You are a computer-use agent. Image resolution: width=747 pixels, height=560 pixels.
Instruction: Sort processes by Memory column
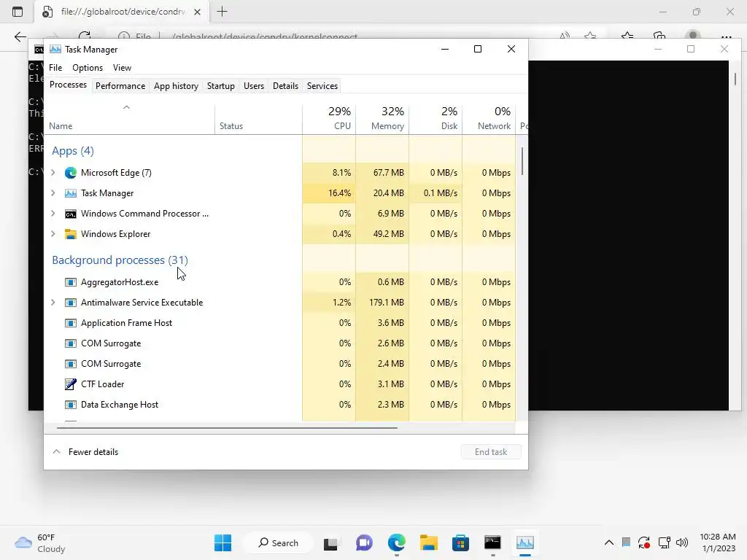(382, 118)
